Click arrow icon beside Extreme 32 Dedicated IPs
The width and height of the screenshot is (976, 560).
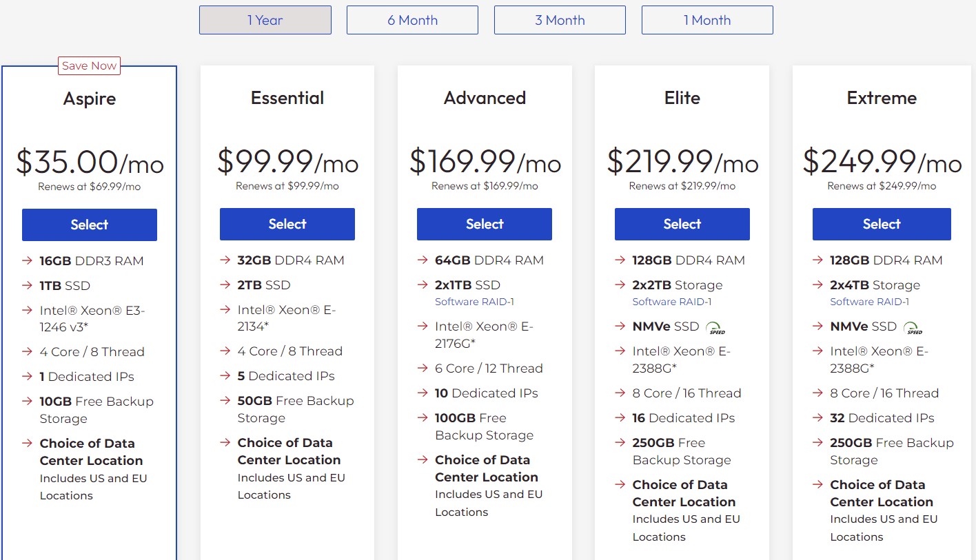point(818,418)
